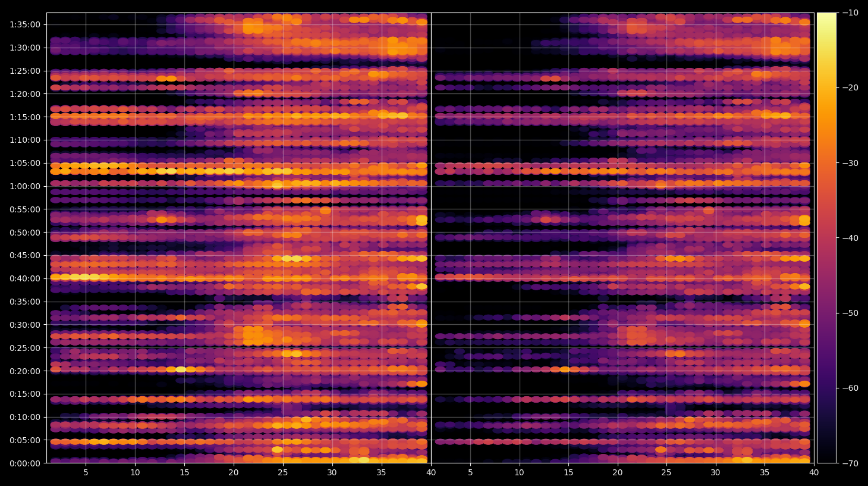Click the 0:40:00 time axis label
The image size is (868, 486).
coord(25,278)
